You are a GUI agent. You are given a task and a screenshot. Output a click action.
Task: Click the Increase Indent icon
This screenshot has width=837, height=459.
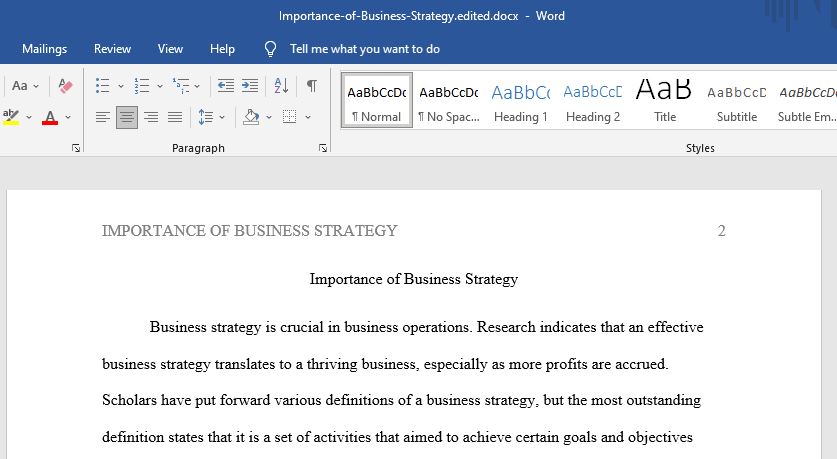pyautogui.click(x=250, y=85)
